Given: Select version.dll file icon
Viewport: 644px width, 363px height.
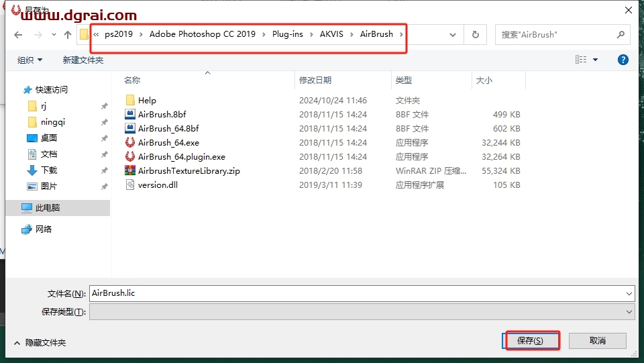Looking at the screenshot, I should (130, 185).
